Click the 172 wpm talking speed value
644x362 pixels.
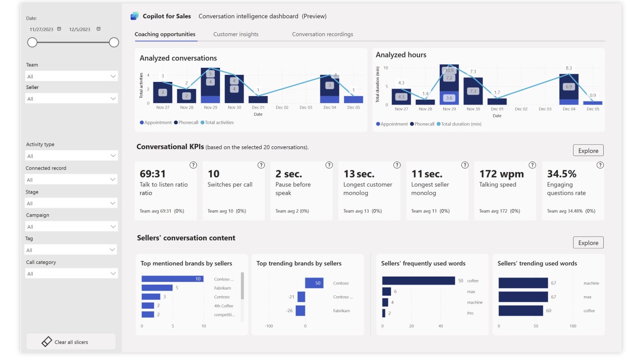point(502,174)
